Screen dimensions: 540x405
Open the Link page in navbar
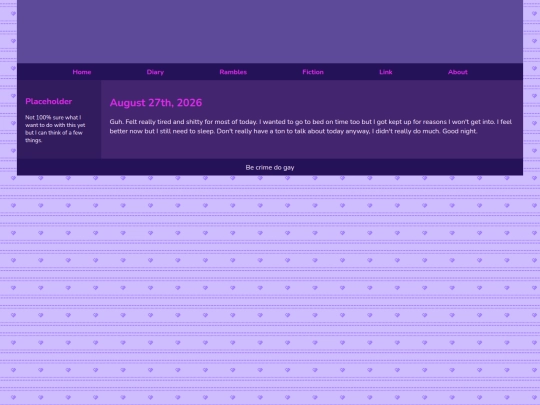pos(386,72)
